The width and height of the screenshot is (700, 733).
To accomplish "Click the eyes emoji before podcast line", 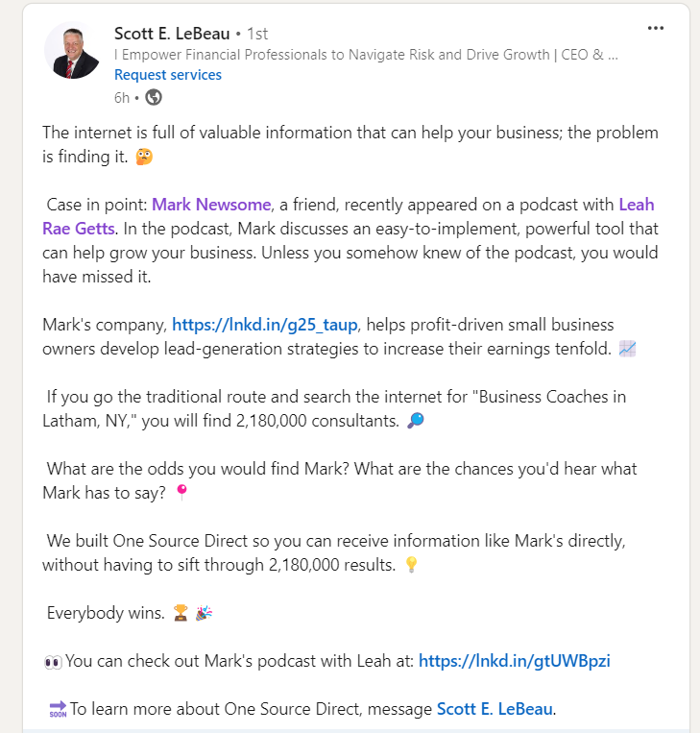I will pyautogui.click(x=53, y=661).
